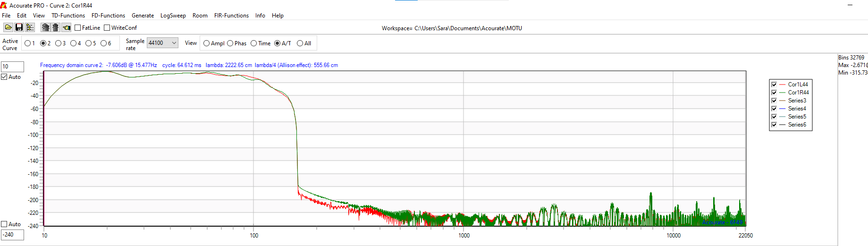Save using the floppy disk icon
The width and height of the screenshot is (868, 246).
tap(19, 27)
